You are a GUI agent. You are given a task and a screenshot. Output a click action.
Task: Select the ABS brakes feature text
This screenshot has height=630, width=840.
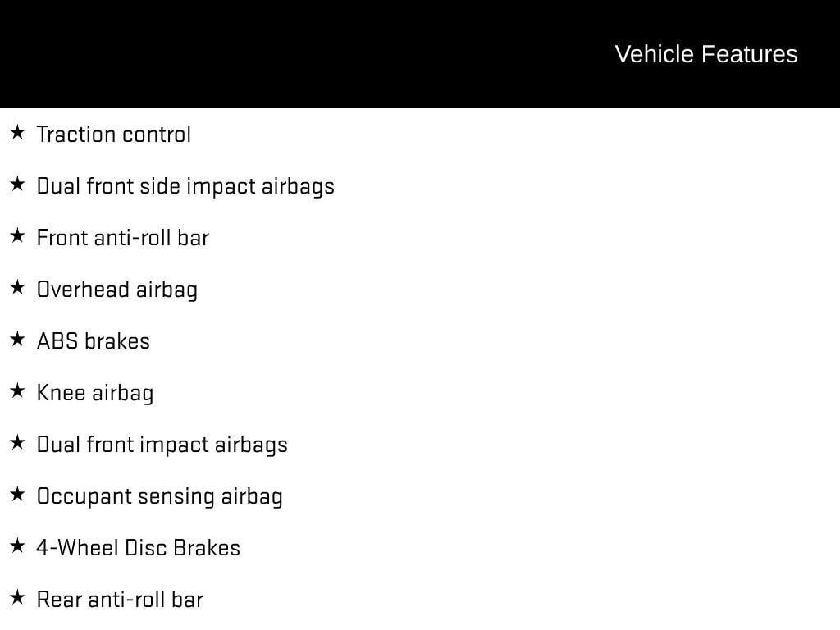[94, 341]
